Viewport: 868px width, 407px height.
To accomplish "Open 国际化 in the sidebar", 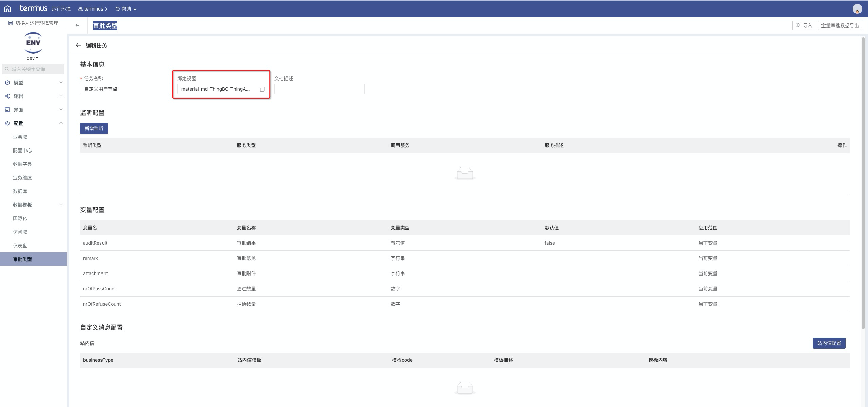I will click(20, 218).
